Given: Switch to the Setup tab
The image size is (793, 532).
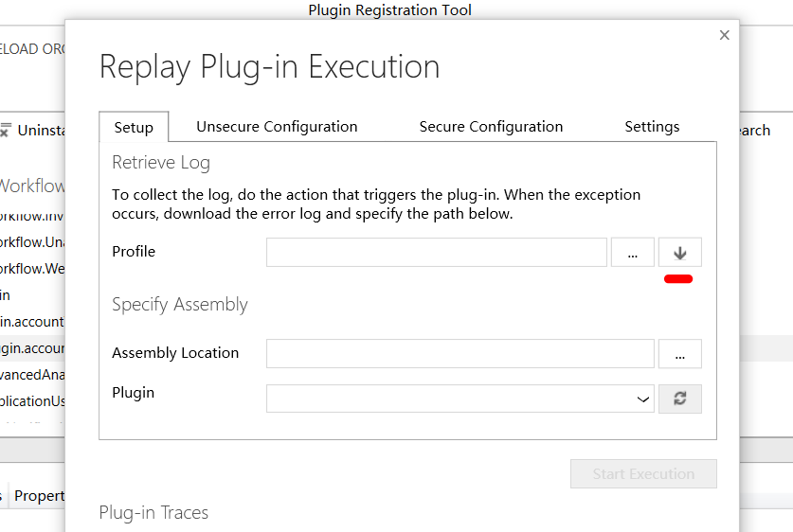Looking at the screenshot, I should [134, 127].
